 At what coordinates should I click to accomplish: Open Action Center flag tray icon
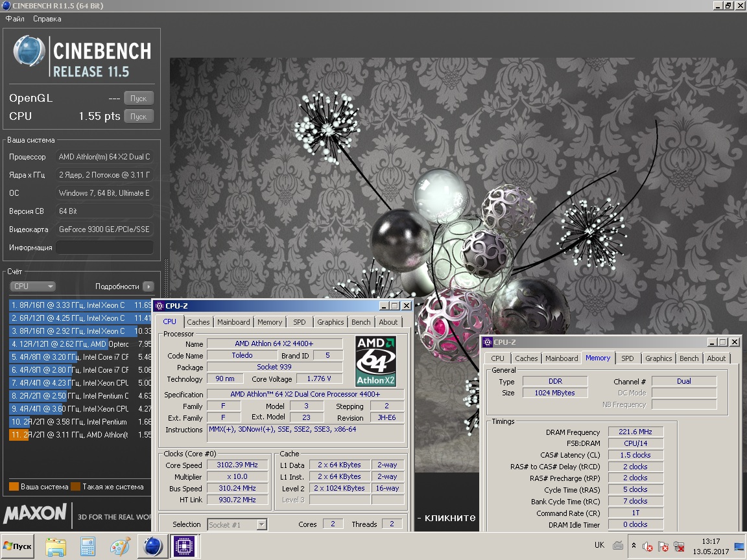click(663, 546)
